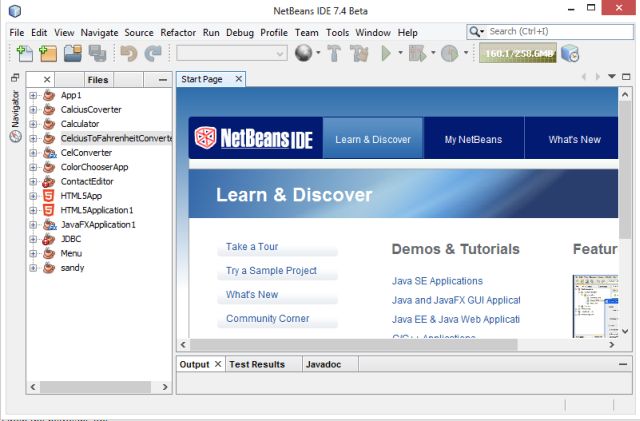Expand the CalciusCoverter project node
The width and height of the screenshot is (640, 421).
tap(33, 110)
